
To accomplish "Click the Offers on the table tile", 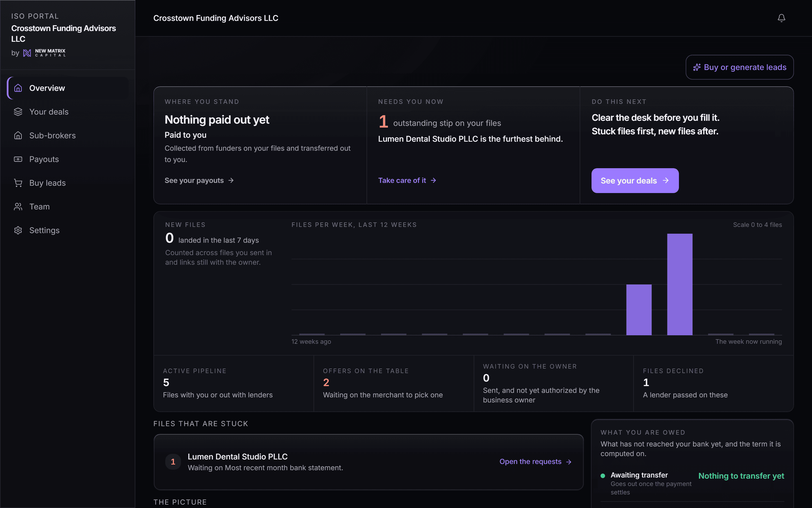I will [394, 383].
